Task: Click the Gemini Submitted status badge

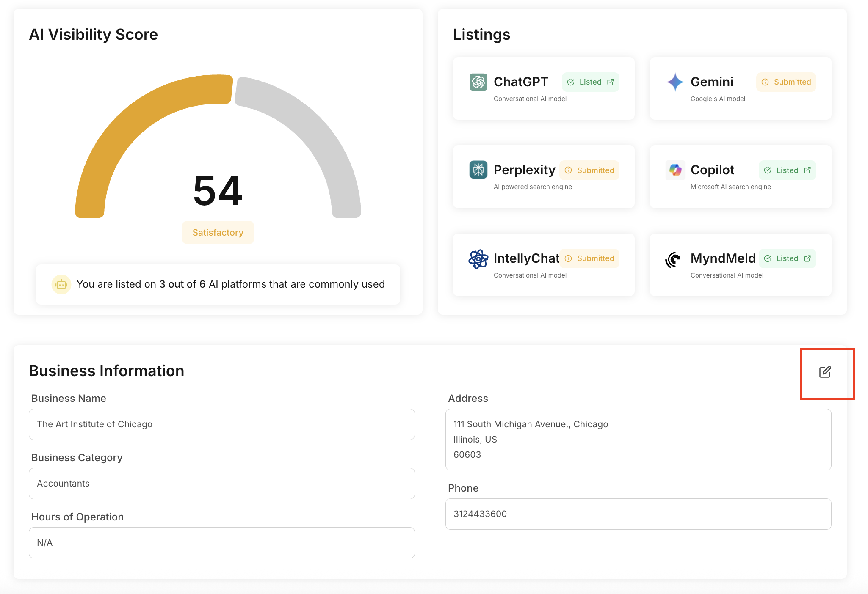Action: pyautogui.click(x=786, y=82)
